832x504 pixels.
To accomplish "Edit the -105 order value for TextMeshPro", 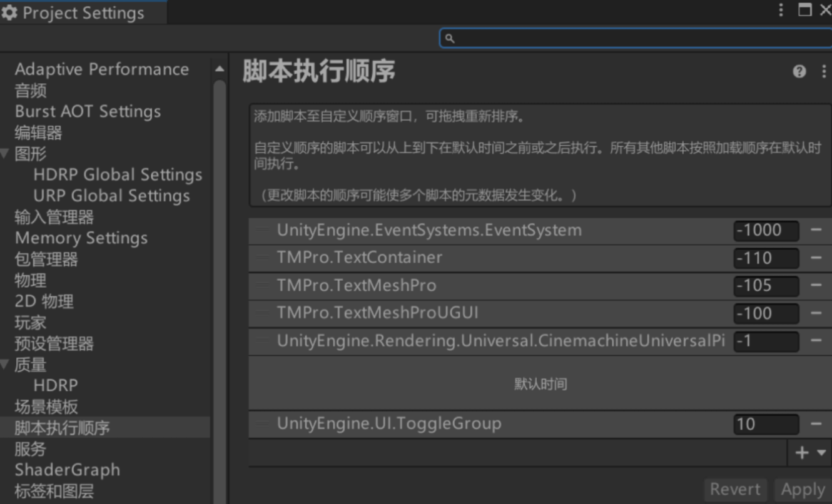I will (766, 286).
